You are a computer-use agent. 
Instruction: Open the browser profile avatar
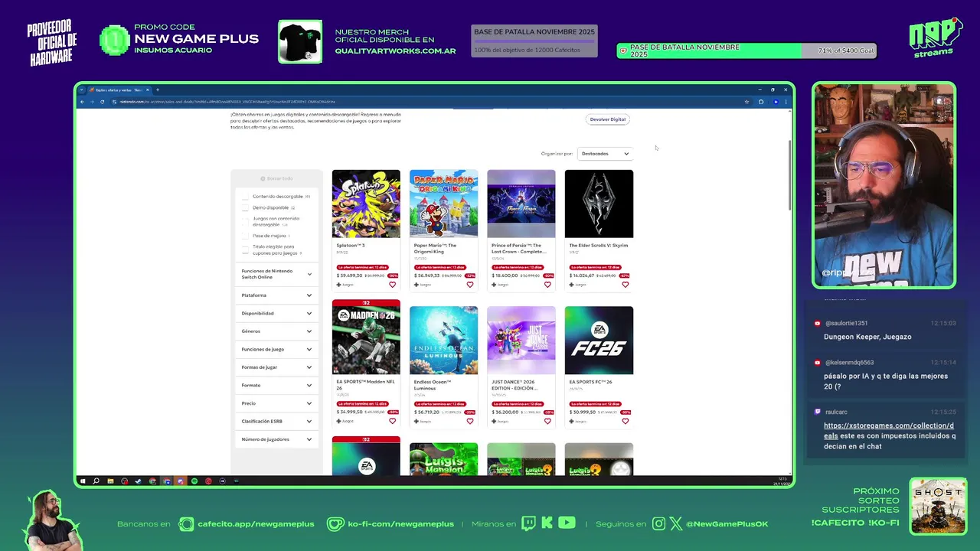tap(776, 102)
